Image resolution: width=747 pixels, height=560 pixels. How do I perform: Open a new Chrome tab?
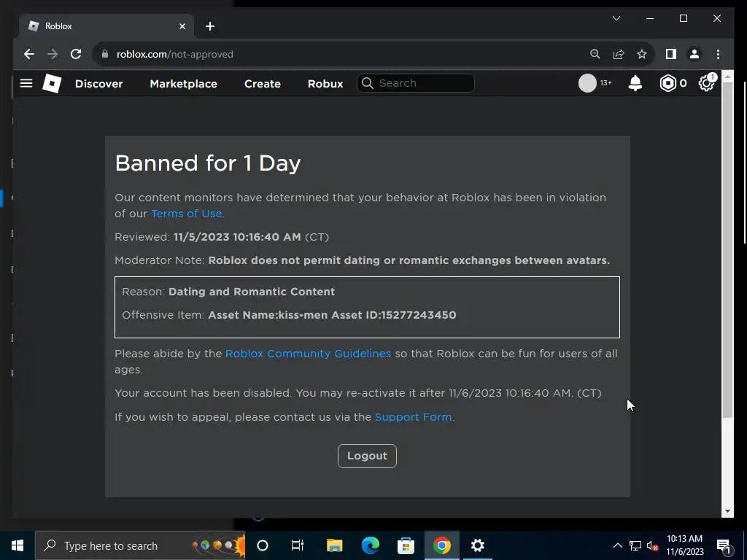point(210,26)
